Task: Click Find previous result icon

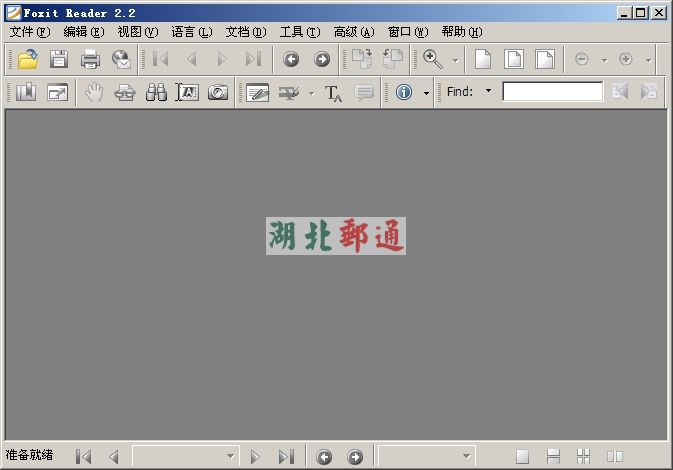Action: click(x=620, y=91)
